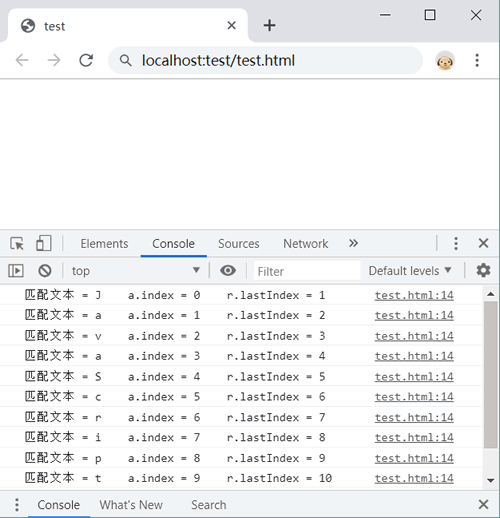Click the console vertical scrollbar thumb

coord(490,375)
